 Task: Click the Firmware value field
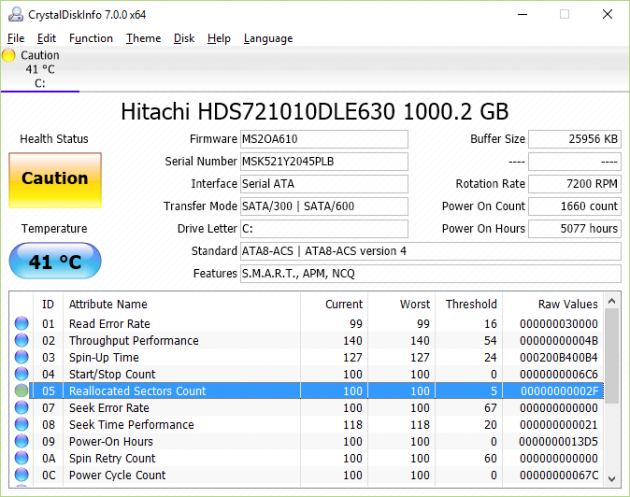tap(324, 139)
